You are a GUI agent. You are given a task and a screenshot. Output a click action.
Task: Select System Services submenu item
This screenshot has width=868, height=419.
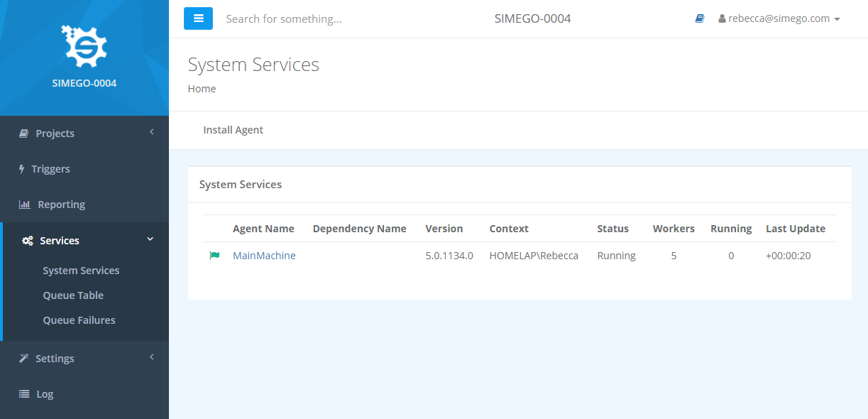(x=81, y=271)
